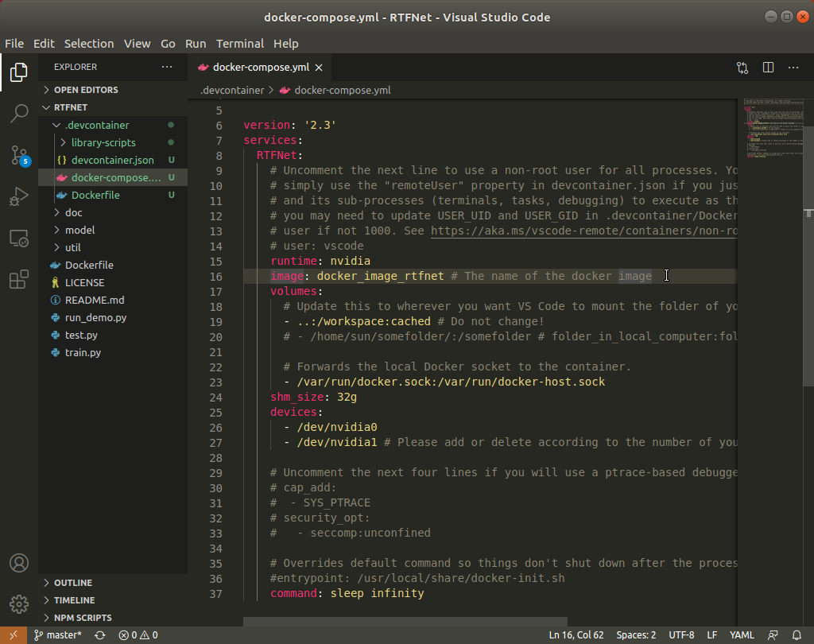Screen dimensions: 814x644
Task: Follow the aka.ms vscode-remote link
Action: (x=584, y=231)
